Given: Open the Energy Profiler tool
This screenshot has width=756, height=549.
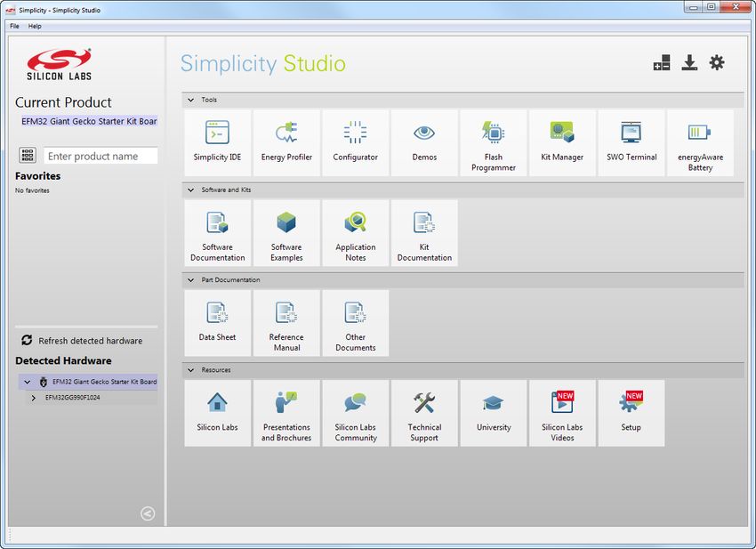Looking at the screenshot, I should point(286,142).
